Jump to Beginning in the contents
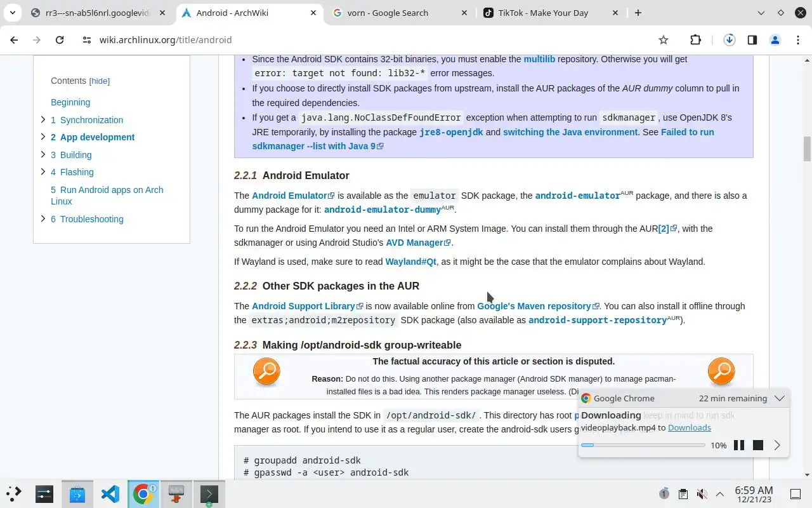 tap(70, 102)
